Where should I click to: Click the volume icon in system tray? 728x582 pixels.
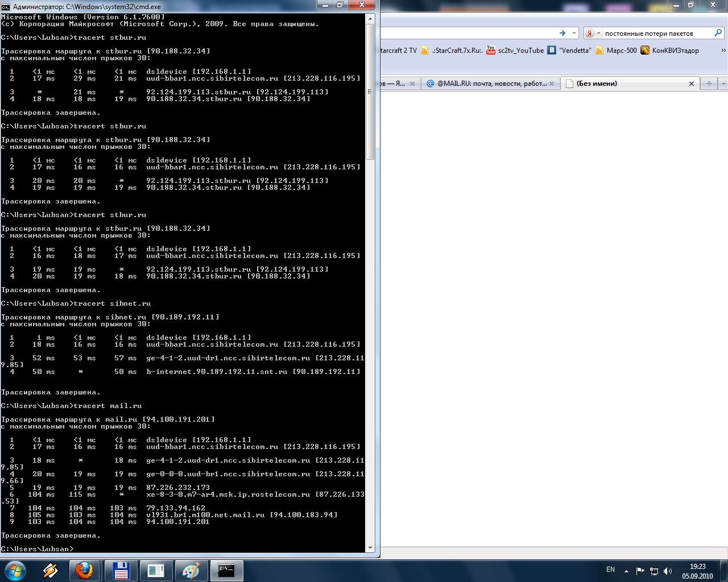tap(667, 569)
